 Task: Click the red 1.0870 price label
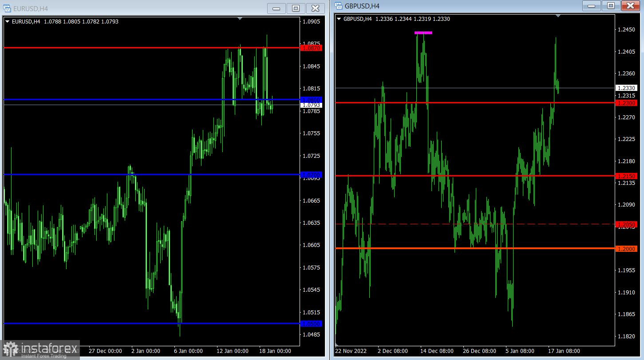point(312,47)
